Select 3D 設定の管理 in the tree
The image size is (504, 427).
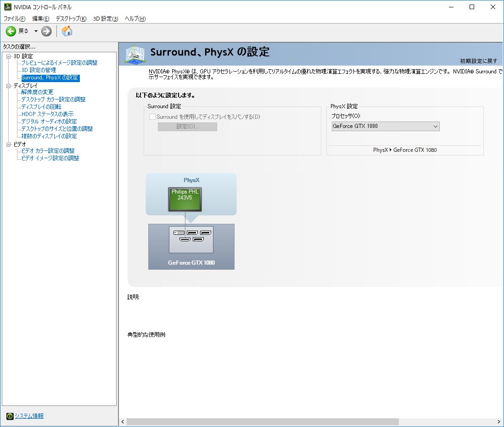pyautogui.click(x=39, y=70)
